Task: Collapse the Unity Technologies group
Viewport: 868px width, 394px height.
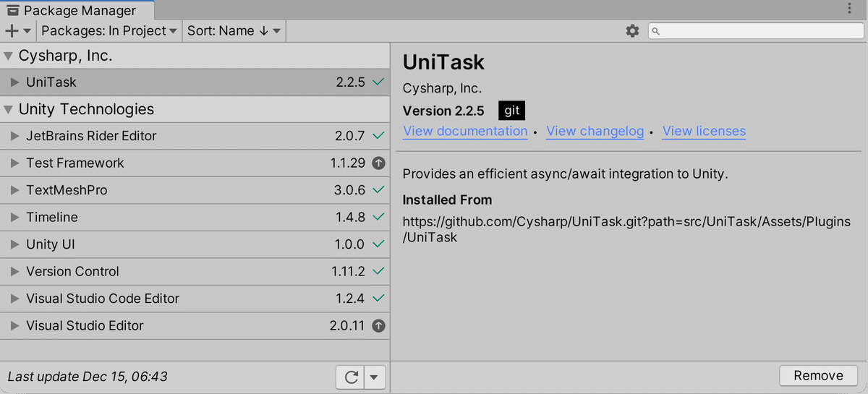Action: pyautogui.click(x=9, y=110)
